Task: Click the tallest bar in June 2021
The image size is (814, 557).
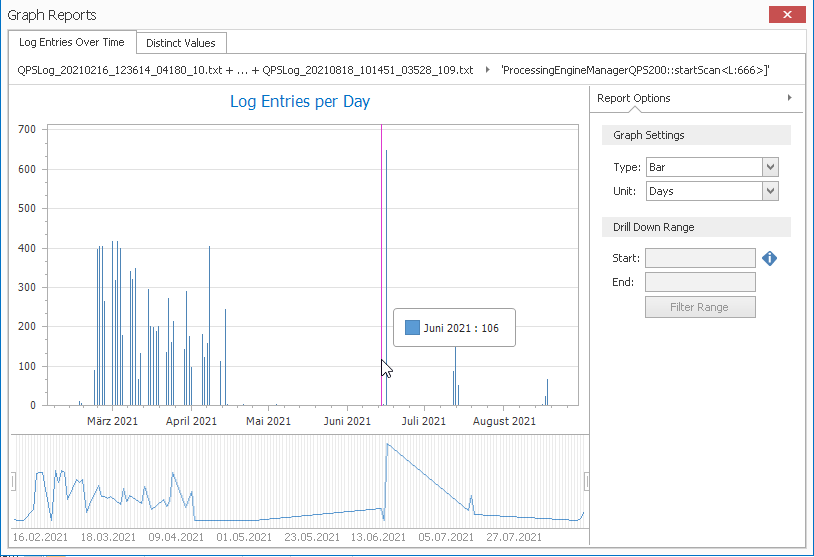Action: 386,278
